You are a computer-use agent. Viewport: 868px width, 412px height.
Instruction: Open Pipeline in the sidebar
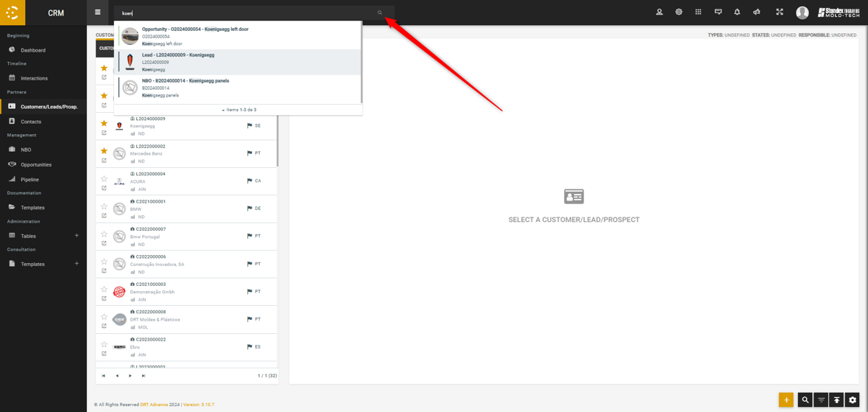[x=29, y=179]
